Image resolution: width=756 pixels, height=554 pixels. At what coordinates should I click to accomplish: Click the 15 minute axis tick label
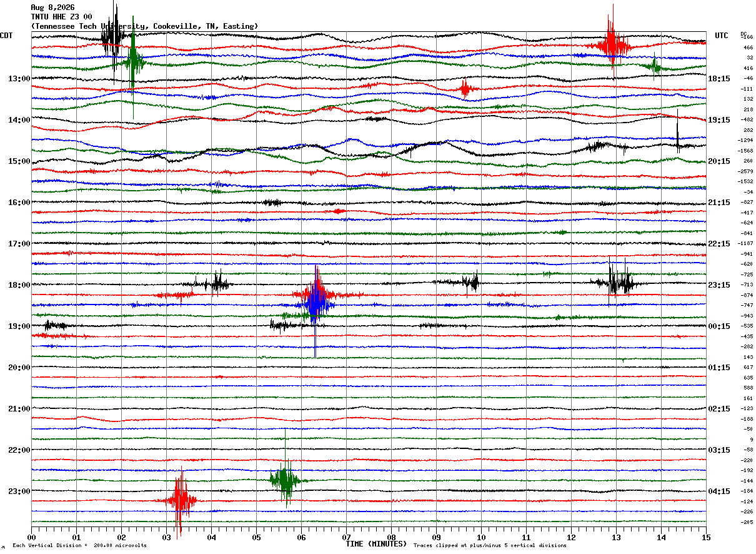click(706, 537)
